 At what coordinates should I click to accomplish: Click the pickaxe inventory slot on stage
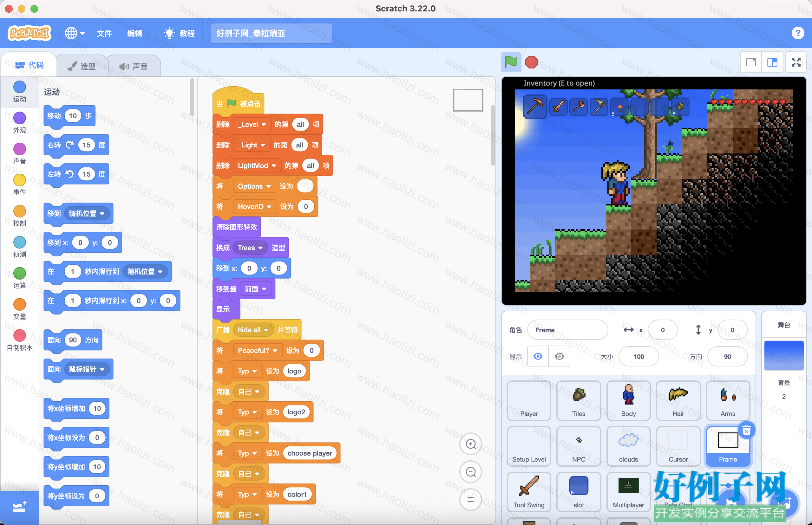535,107
